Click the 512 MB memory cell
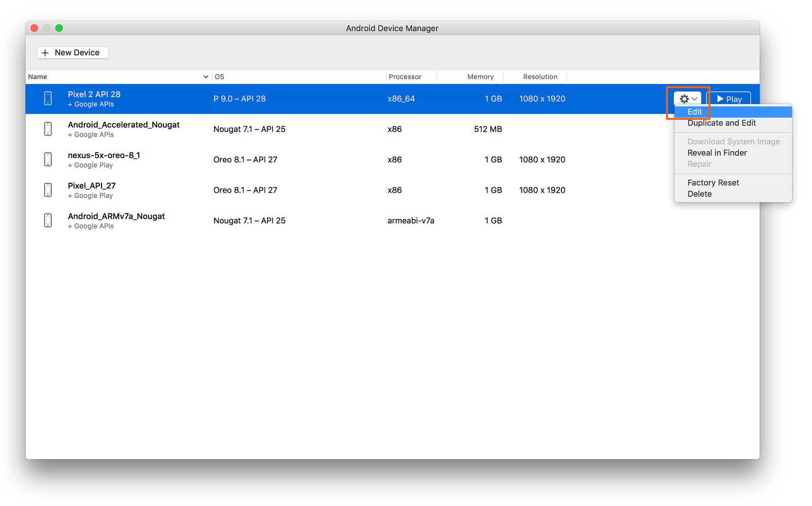This screenshot has height=506, width=812. pos(488,129)
